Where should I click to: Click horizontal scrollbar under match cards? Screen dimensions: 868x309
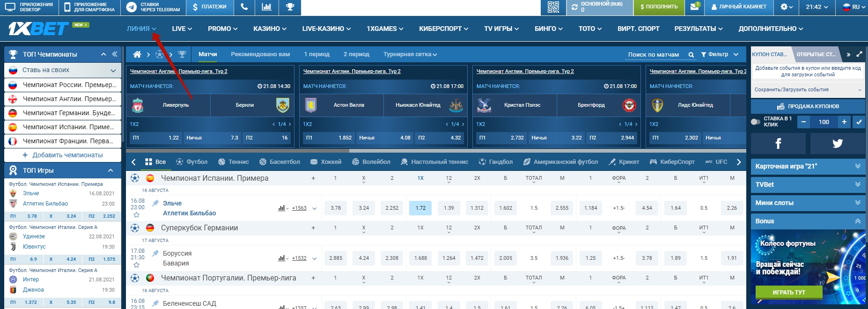(238, 151)
